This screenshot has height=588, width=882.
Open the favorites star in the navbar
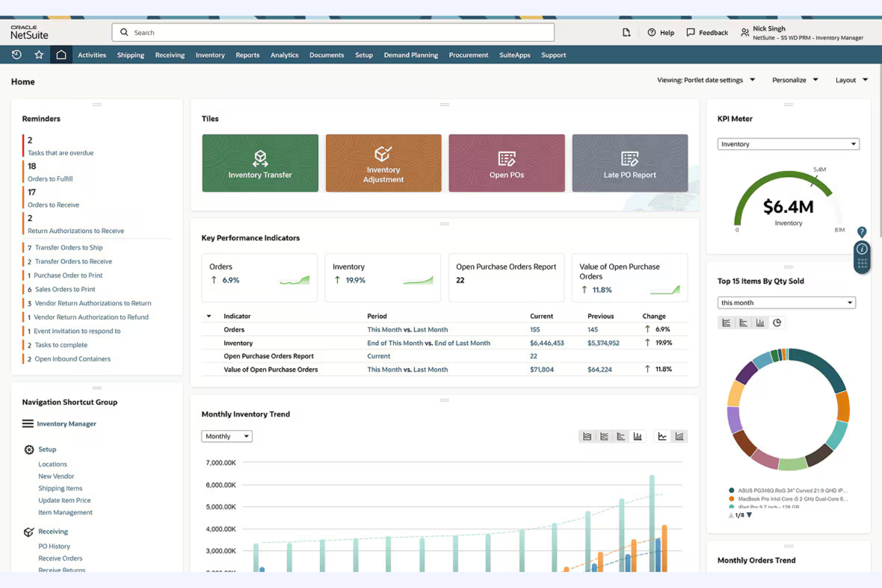pyautogui.click(x=39, y=54)
